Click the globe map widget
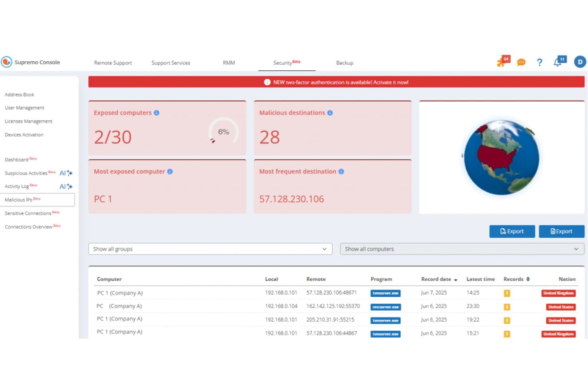 pos(501,157)
